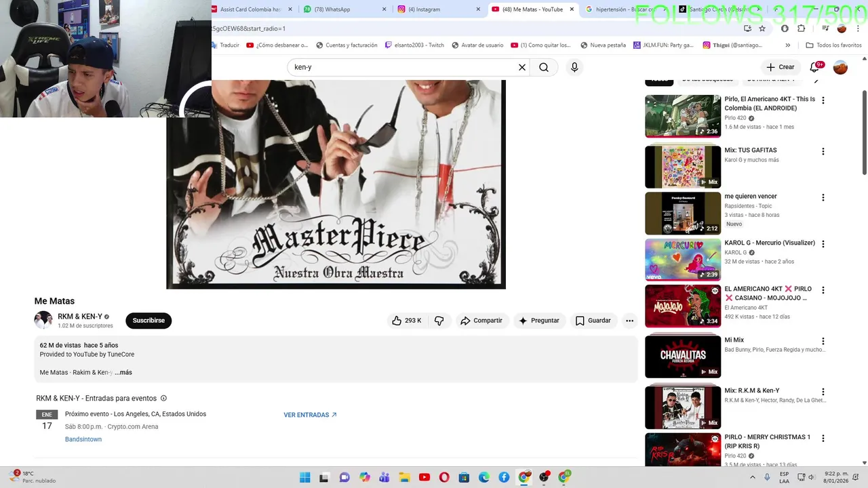
Task: Bookmark this page with star icon
Action: tap(762, 28)
